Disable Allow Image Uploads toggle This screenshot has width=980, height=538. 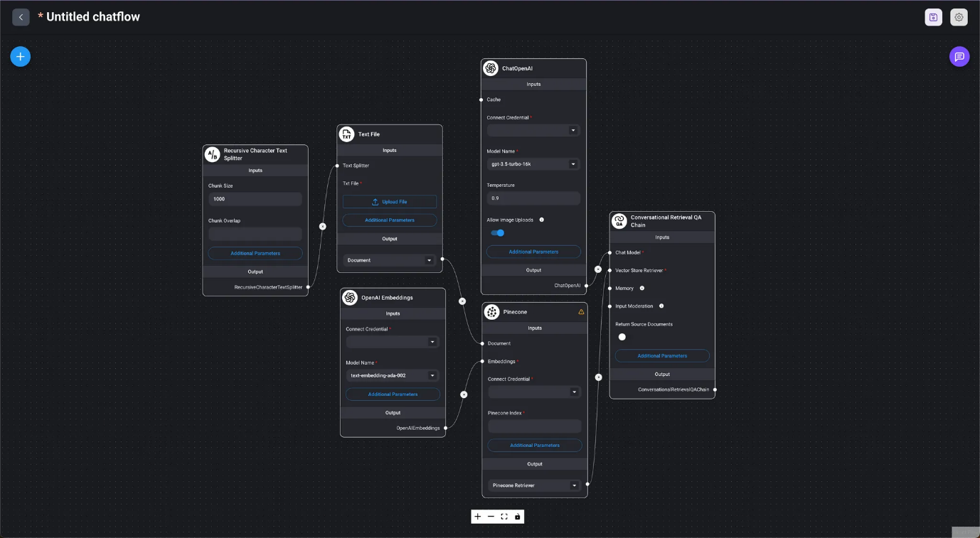498,232
